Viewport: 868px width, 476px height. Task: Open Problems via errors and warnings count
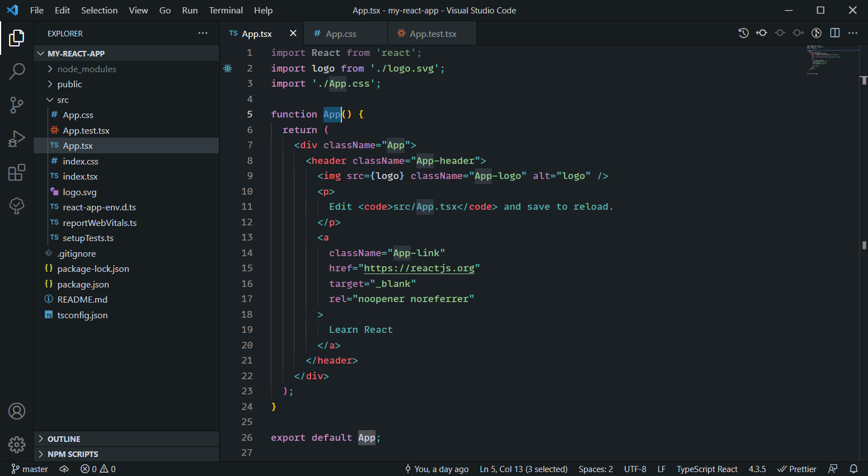pos(98,469)
